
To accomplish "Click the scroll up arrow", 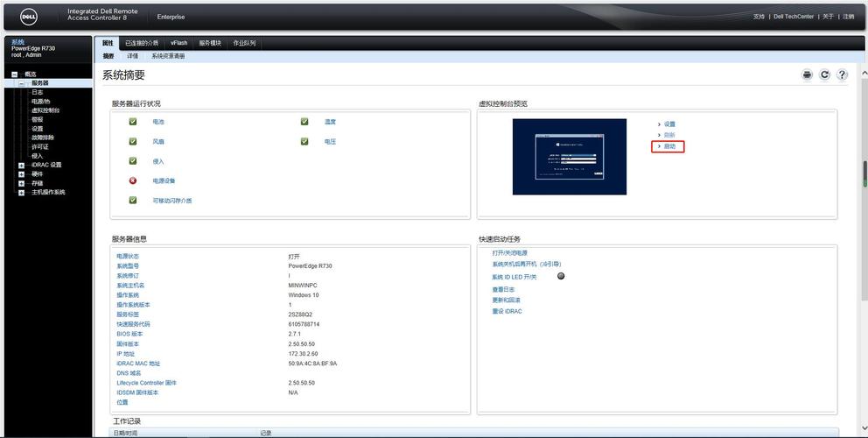I will (864, 74).
